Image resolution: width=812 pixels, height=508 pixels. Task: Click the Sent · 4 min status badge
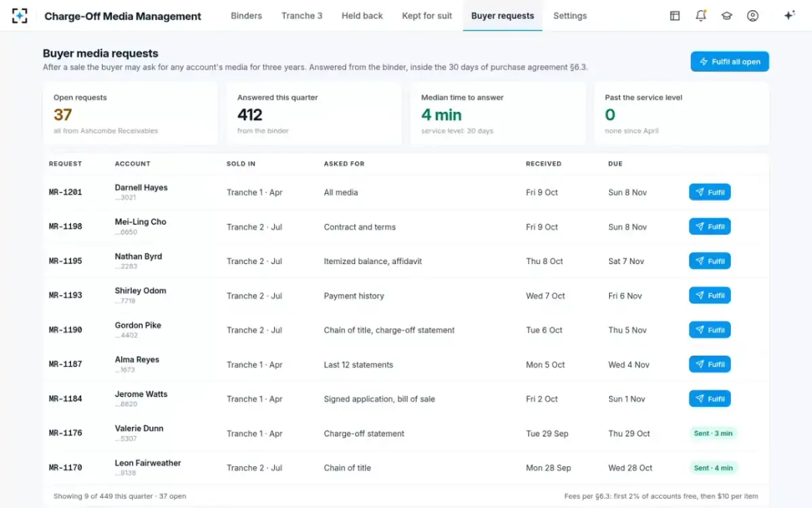pos(713,467)
